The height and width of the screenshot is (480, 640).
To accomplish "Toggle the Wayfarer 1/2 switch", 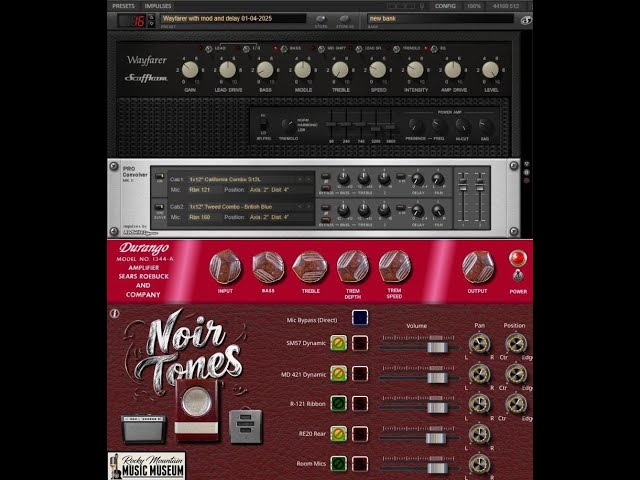I will (x=246, y=49).
